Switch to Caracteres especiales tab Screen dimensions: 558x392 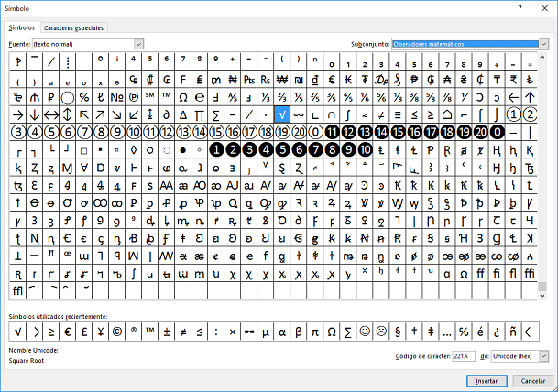coord(73,27)
